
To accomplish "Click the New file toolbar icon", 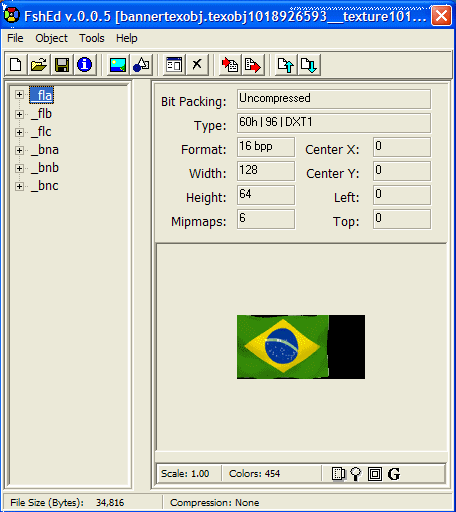I will pyautogui.click(x=16, y=65).
